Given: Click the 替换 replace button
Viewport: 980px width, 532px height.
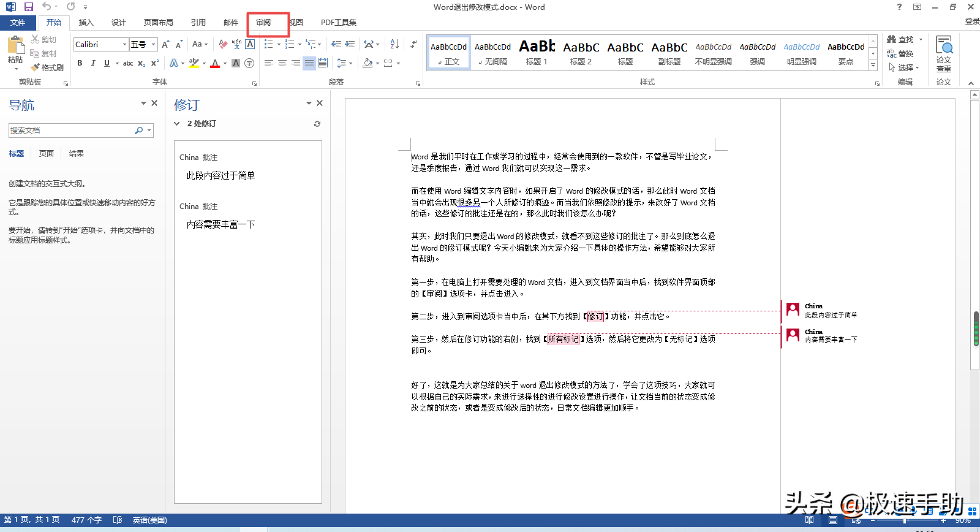Looking at the screenshot, I should pyautogui.click(x=900, y=54).
